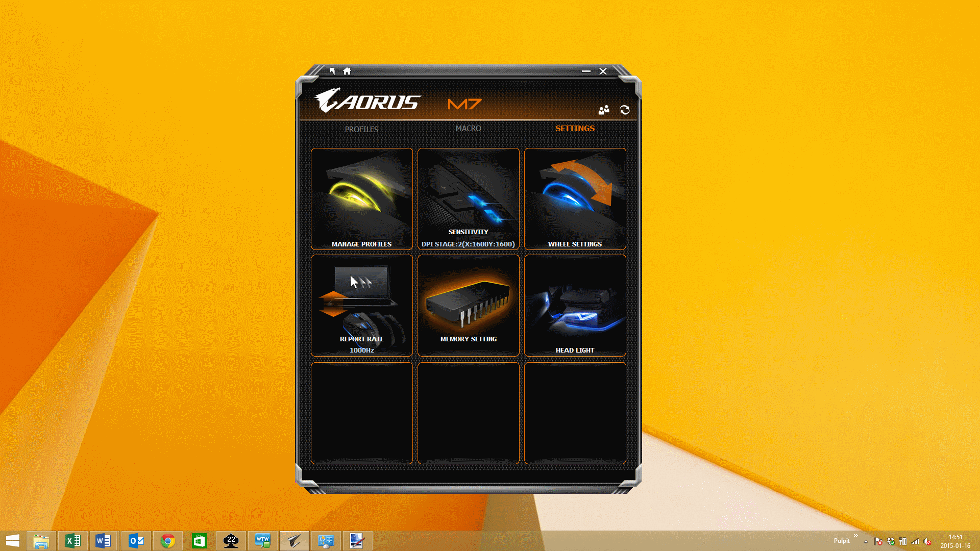Expand the hidden system tray icons

tap(866, 541)
